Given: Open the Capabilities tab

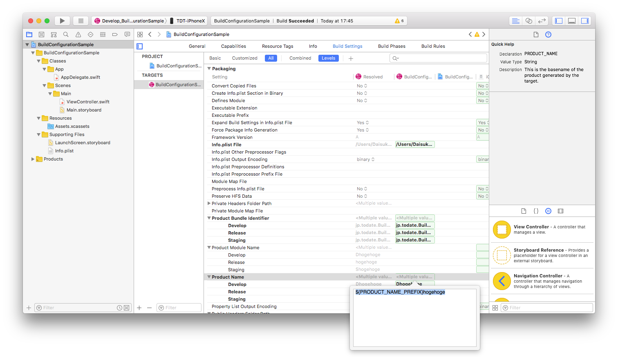Looking at the screenshot, I should point(233,46).
